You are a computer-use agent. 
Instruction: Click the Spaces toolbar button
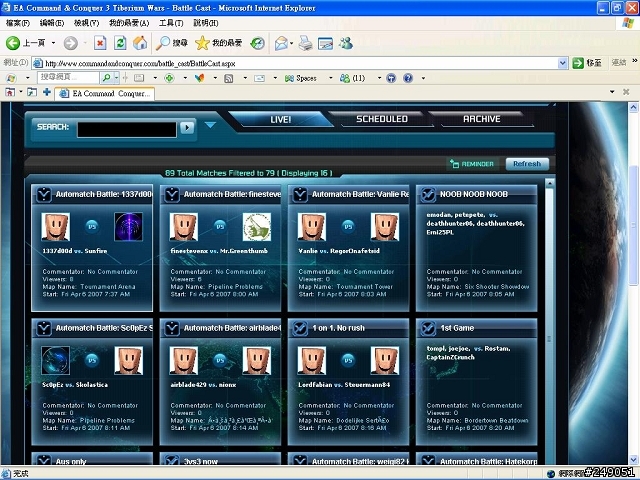click(300, 78)
